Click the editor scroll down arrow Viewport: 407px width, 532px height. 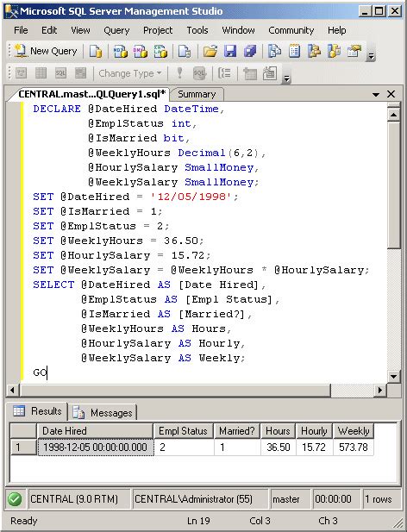click(x=394, y=376)
